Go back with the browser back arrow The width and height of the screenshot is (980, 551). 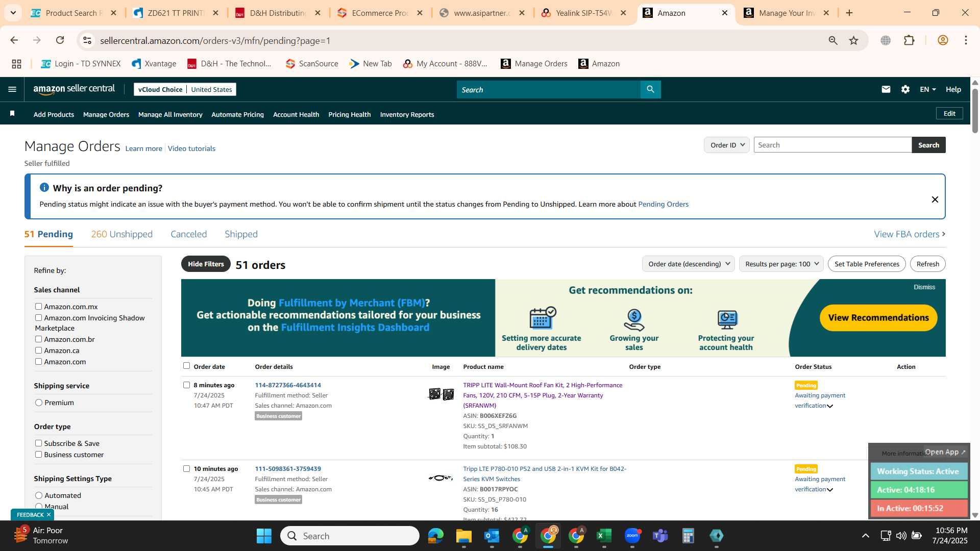point(14,40)
